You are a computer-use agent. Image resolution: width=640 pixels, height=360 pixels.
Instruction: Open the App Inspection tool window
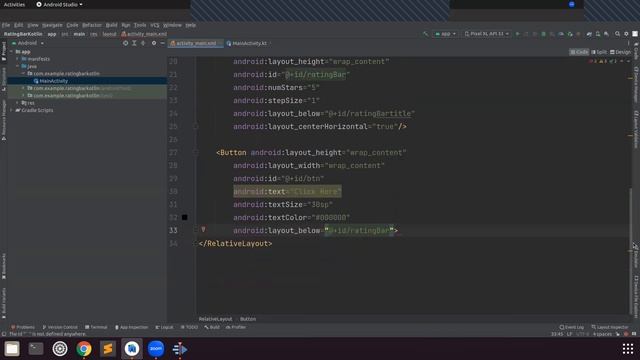[131, 327]
